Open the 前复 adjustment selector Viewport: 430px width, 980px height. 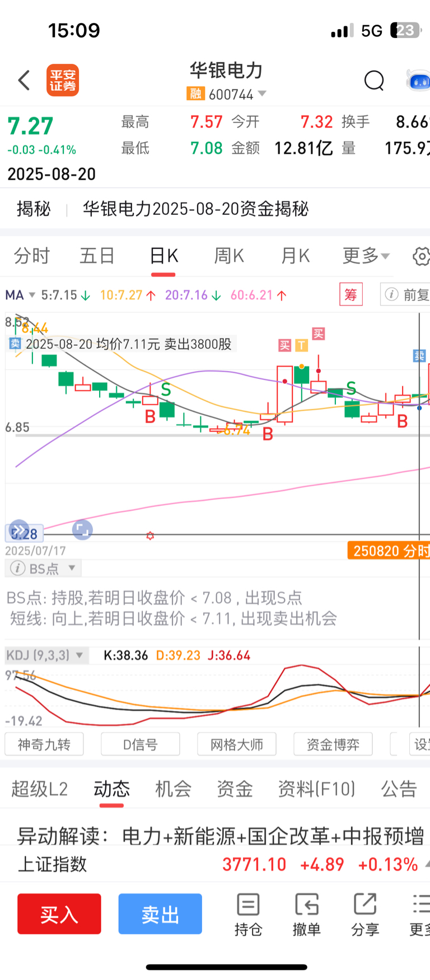(x=405, y=294)
